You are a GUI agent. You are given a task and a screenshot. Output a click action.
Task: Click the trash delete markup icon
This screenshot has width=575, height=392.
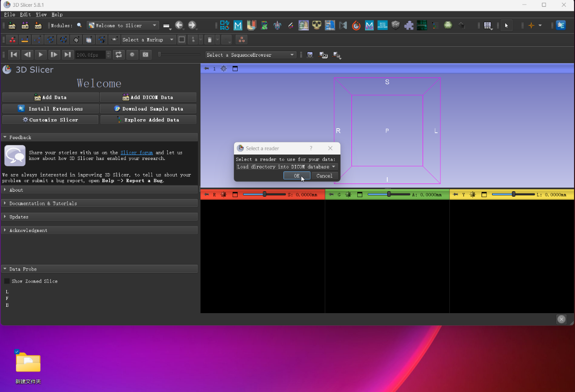210,40
